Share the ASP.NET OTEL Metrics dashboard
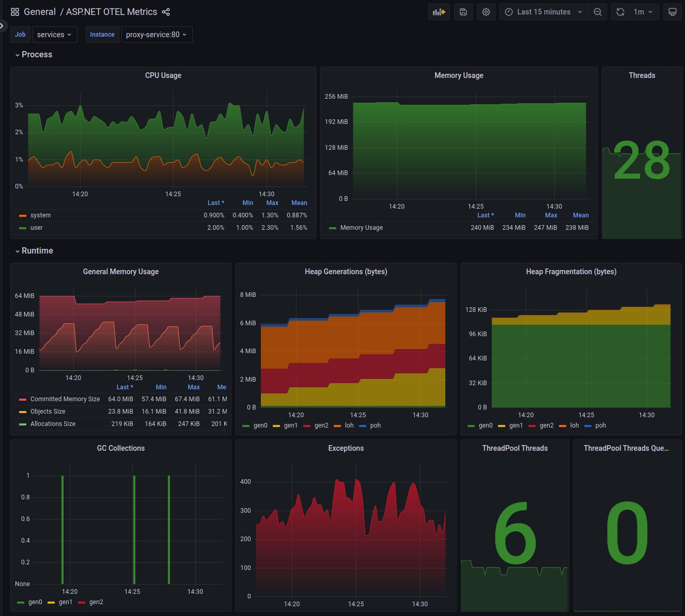The image size is (685, 616). (x=166, y=11)
